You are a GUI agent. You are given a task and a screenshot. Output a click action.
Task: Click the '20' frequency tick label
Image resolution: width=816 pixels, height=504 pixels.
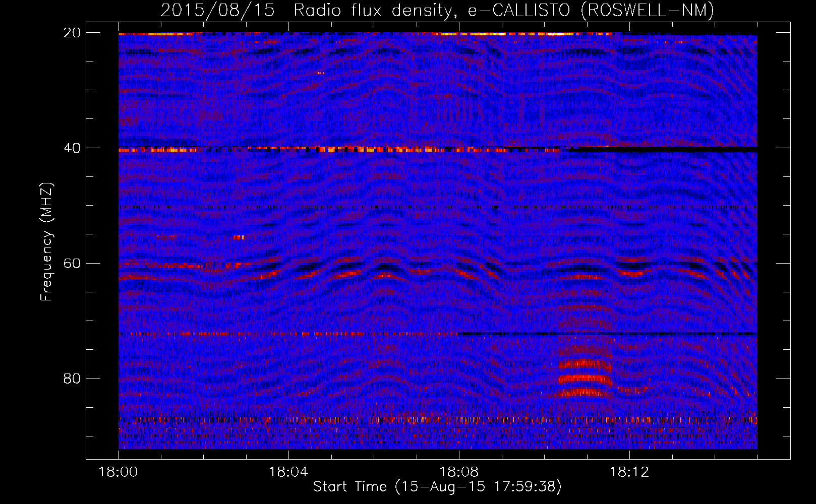[72, 33]
